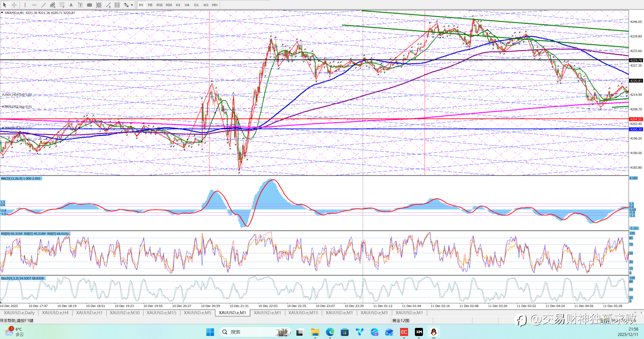This screenshot has height=339, width=644.
Task: Toggle the M5 timeframe button
Action: click(150, 5)
